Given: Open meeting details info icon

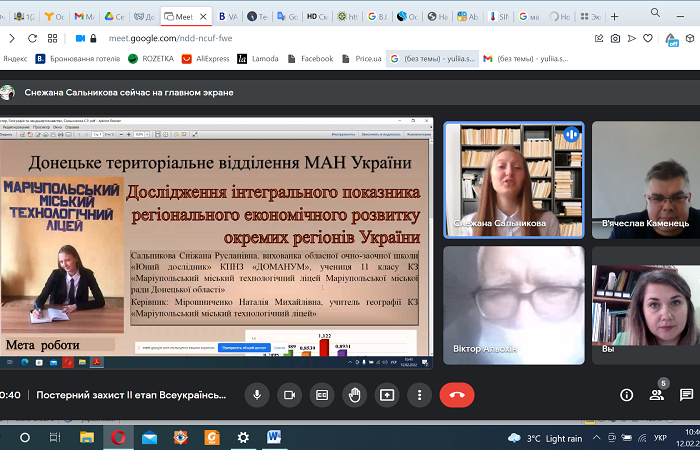Looking at the screenshot, I should [x=627, y=394].
